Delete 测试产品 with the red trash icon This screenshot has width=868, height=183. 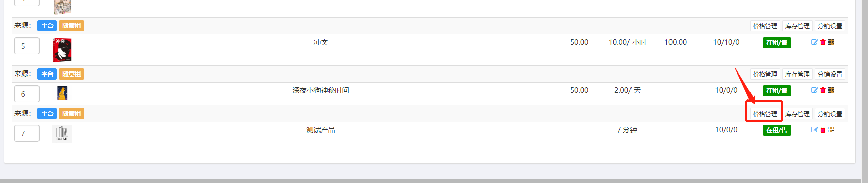tap(823, 130)
